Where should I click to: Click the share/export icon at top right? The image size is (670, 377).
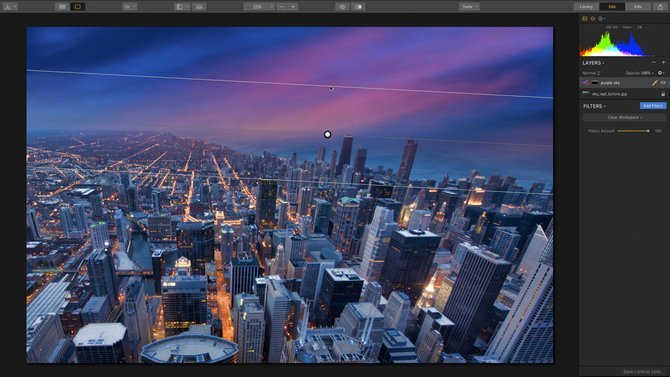click(660, 6)
